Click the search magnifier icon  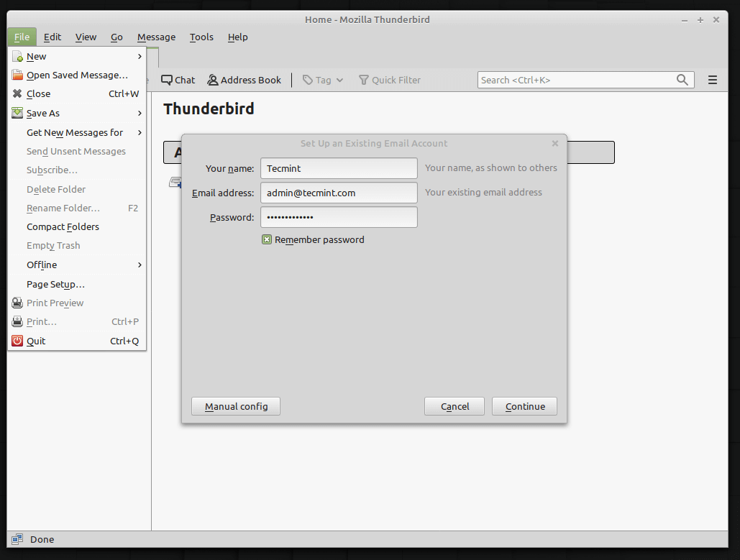tap(682, 80)
